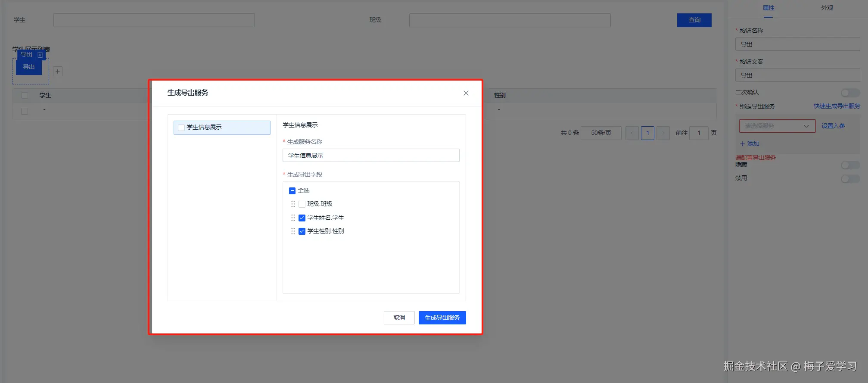The height and width of the screenshot is (383, 868).
Task: Grab the drag handle beside 班级.班级
Action: pos(293,204)
